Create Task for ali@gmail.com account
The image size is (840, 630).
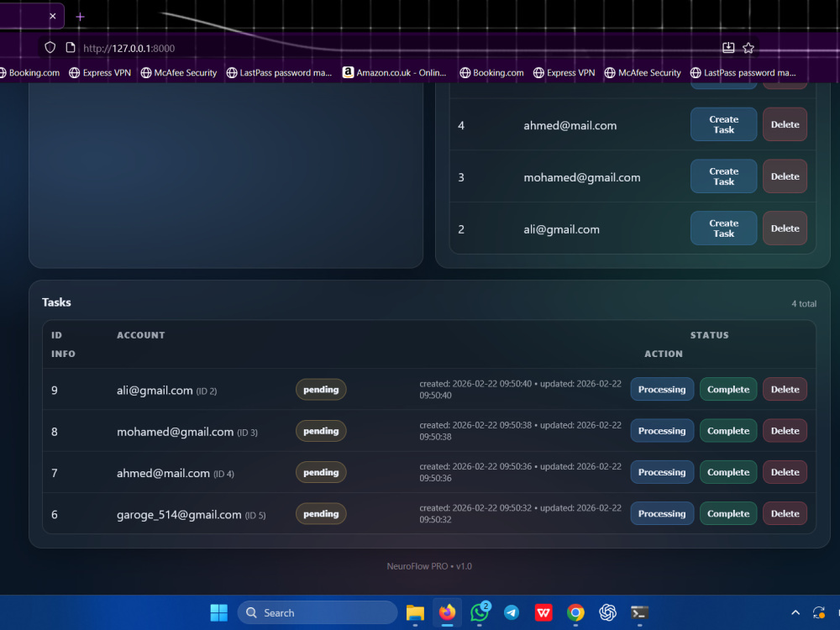(724, 228)
